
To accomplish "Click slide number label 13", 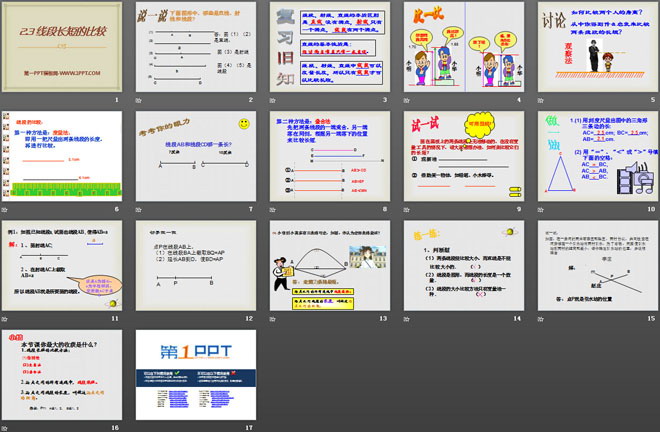I will click(383, 318).
